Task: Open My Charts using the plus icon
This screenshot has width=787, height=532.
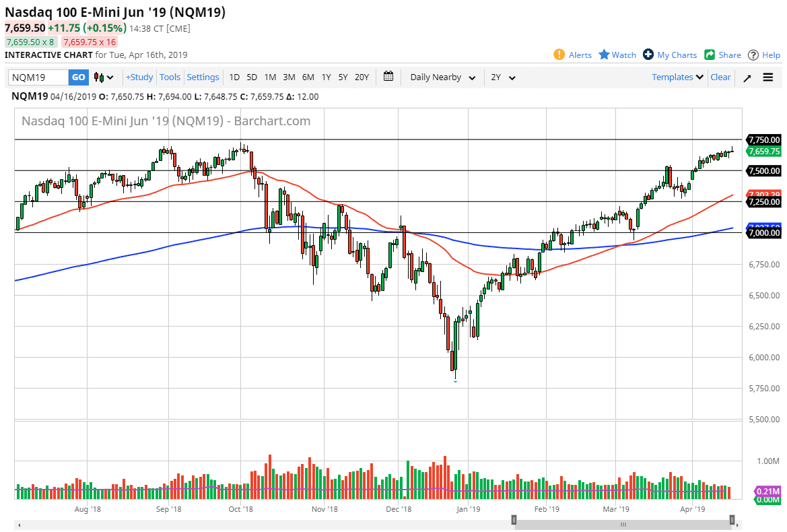Action: click(x=648, y=55)
